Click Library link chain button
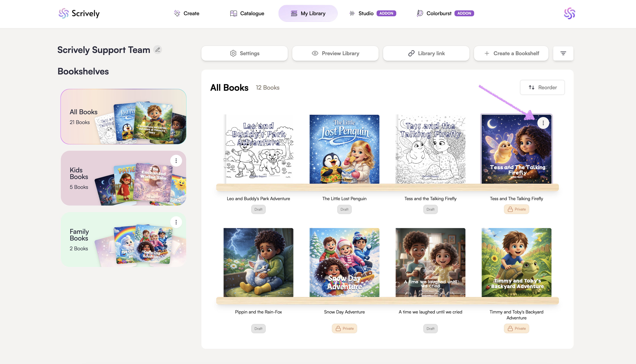 pyautogui.click(x=426, y=53)
